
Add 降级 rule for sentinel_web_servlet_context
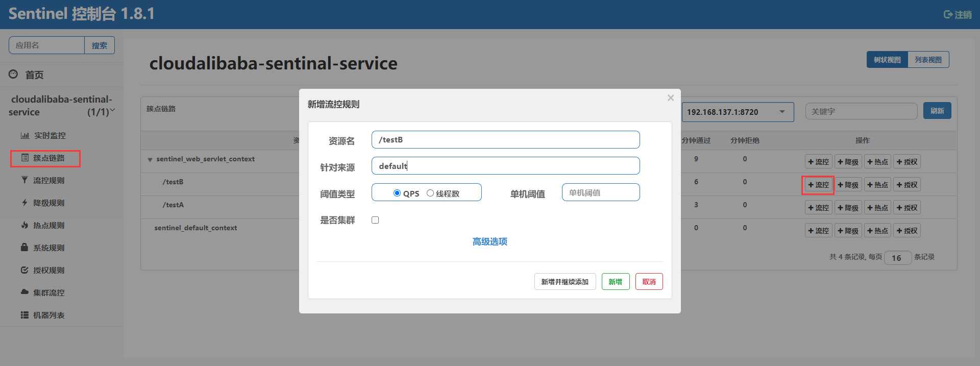coord(848,162)
